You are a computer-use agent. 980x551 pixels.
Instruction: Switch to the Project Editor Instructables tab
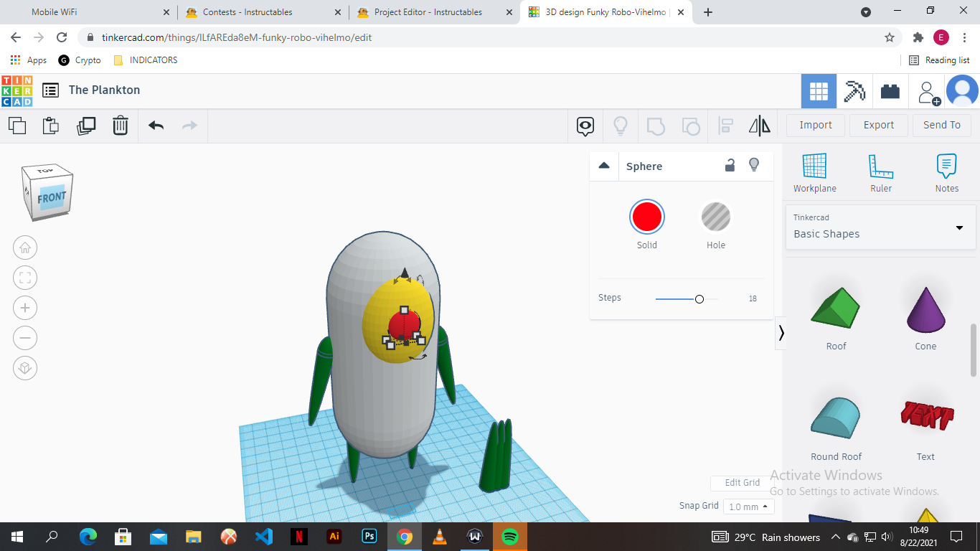(x=430, y=12)
